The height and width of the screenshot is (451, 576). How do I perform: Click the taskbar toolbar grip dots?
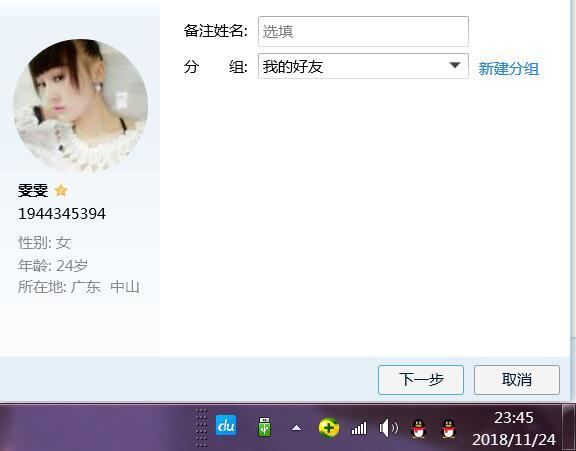point(201,427)
